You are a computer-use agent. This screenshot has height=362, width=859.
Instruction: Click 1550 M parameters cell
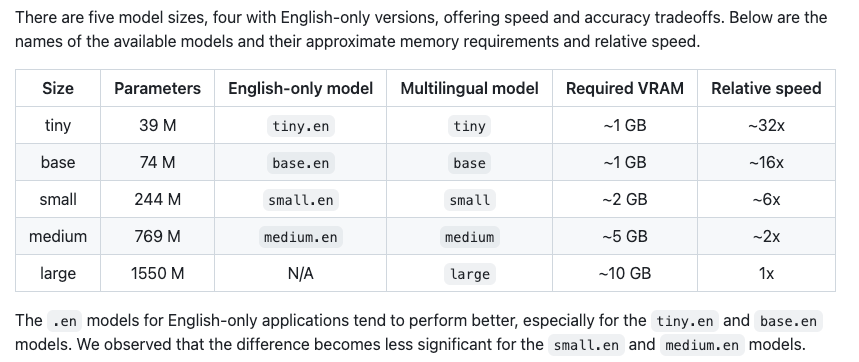[x=157, y=273]
